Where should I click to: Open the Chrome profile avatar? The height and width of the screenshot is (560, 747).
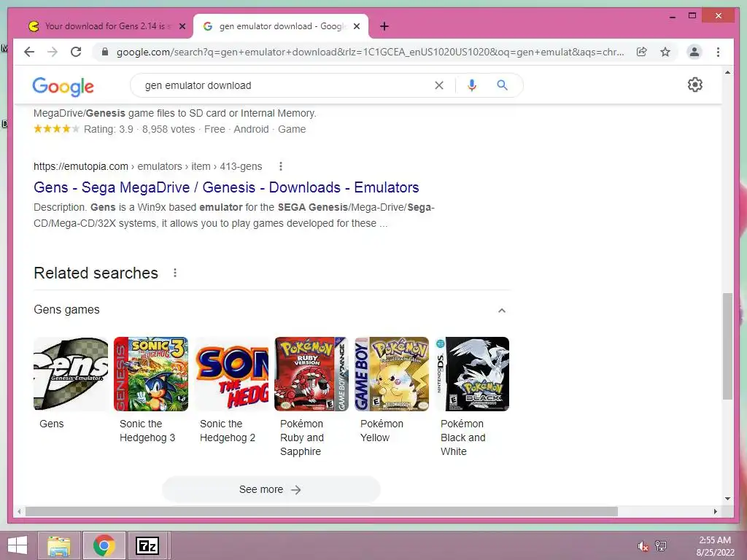(x=694, y=52)
